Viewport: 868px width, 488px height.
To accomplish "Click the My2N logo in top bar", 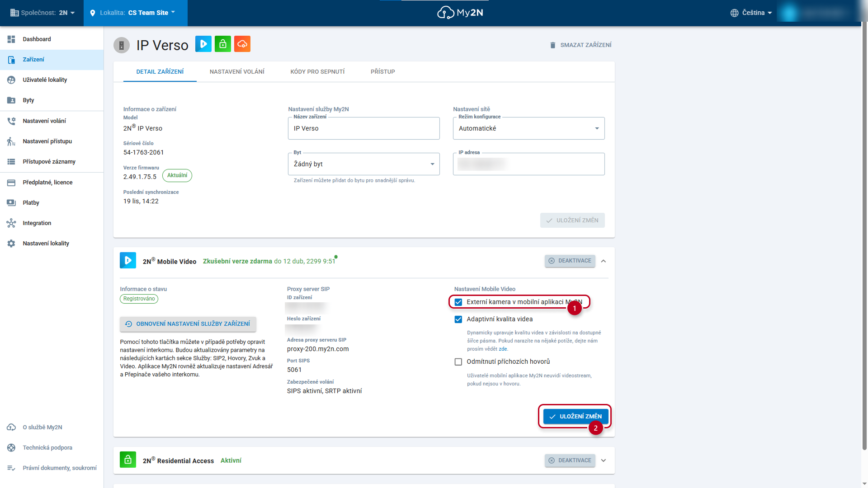I will (x=460, y=13).
